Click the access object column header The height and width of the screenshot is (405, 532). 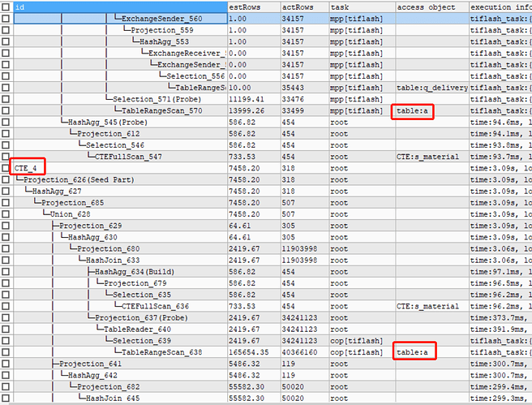(432, 7)
